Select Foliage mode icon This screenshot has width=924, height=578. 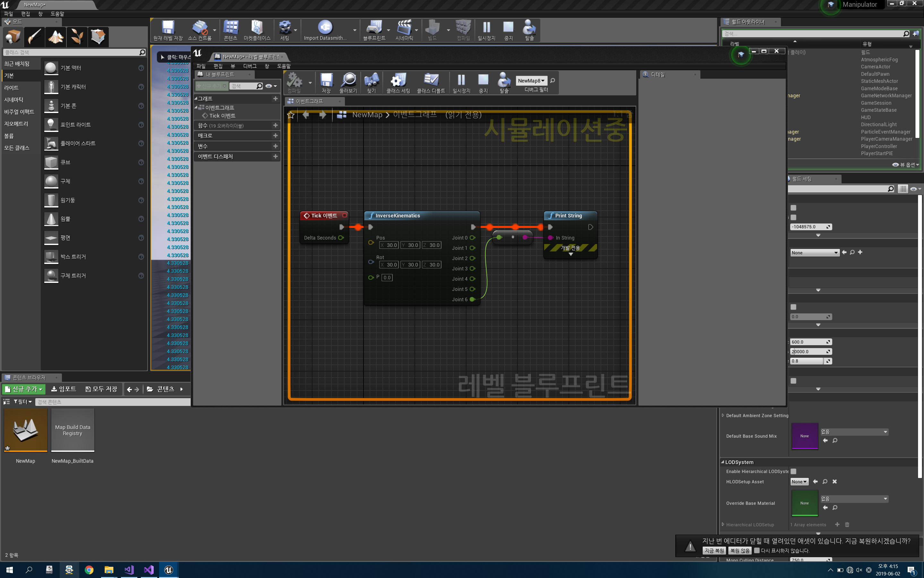(77, 37)
